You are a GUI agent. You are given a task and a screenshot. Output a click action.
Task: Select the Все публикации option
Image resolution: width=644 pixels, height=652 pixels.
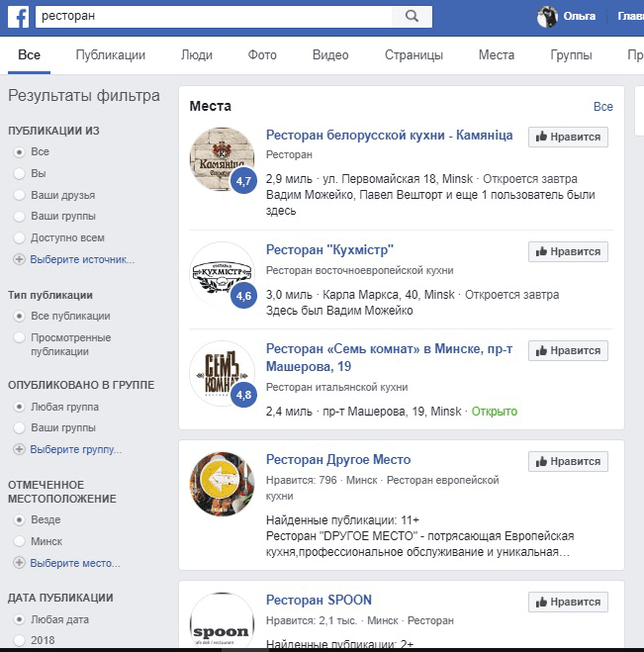[x=19, y=317]
